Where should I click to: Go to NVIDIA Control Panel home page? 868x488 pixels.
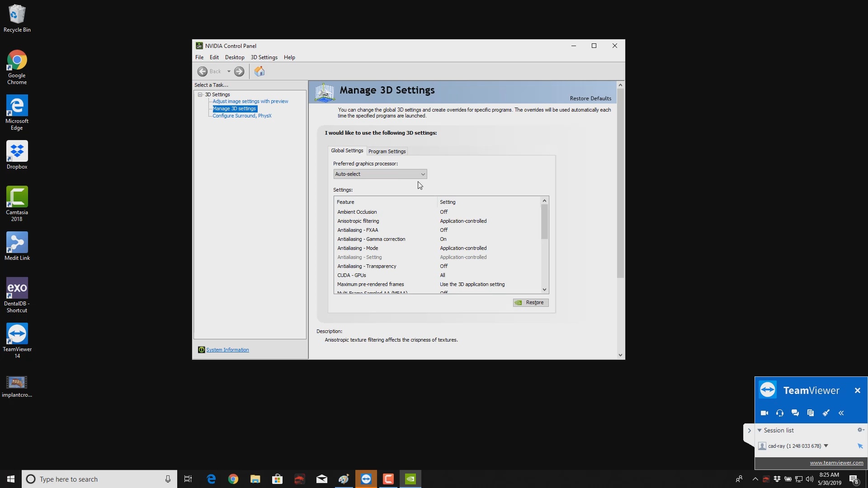coord(259,71)
